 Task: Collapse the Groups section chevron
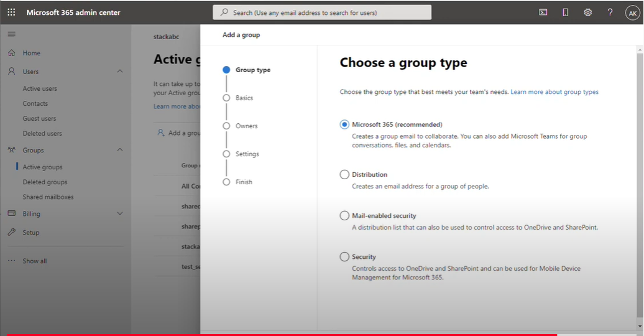pos(120,150)
